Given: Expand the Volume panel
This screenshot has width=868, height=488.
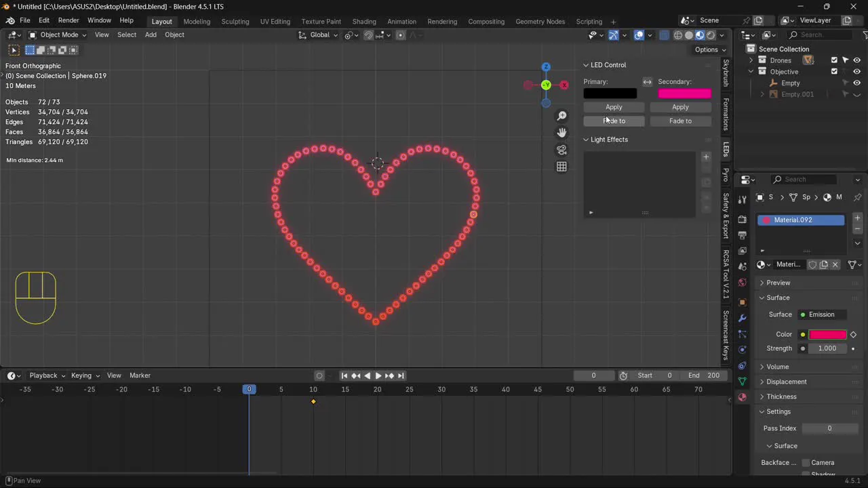Looking at the screenshot, I should 762,367.
